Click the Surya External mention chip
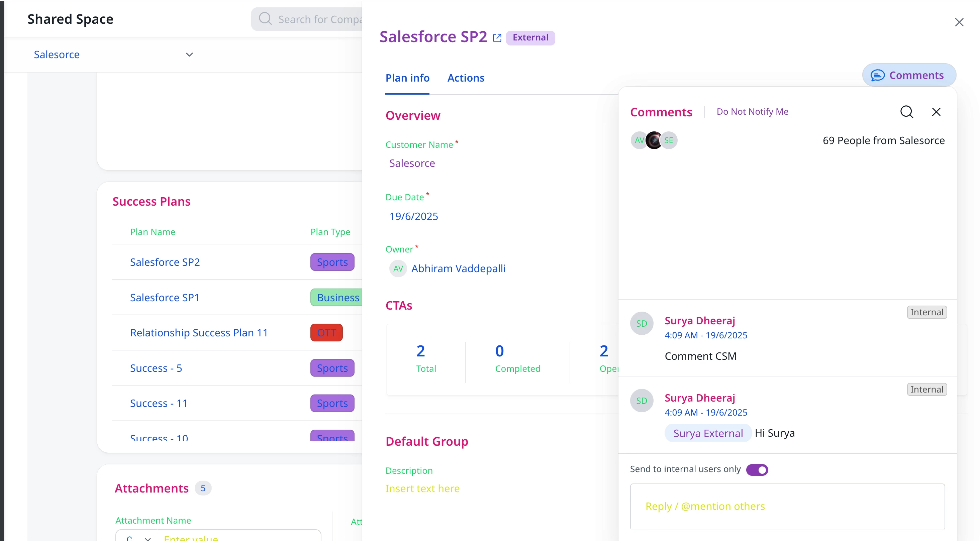The height and width of the screenshot is (541, 980). [708, 433]
